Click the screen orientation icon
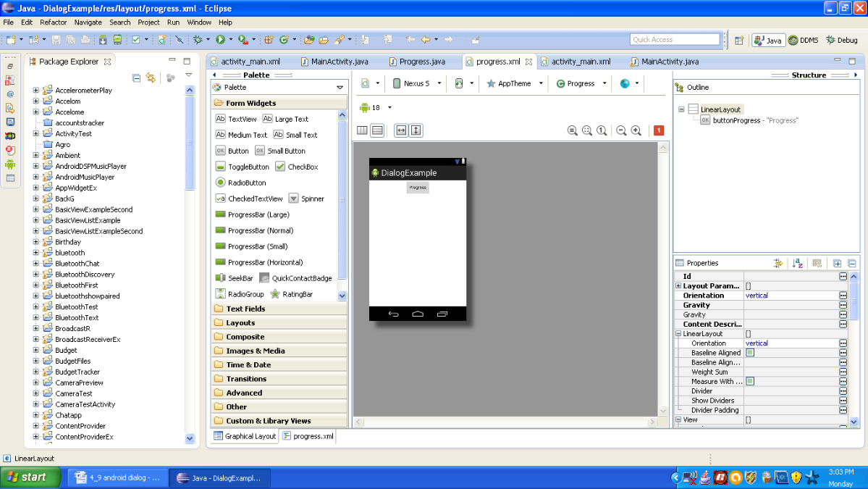Viewport: 868px width, 489px height. coord(459,83)
